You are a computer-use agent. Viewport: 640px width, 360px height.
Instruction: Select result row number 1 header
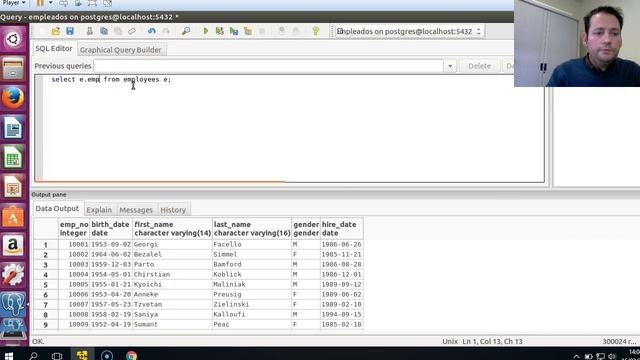point(46,245)
